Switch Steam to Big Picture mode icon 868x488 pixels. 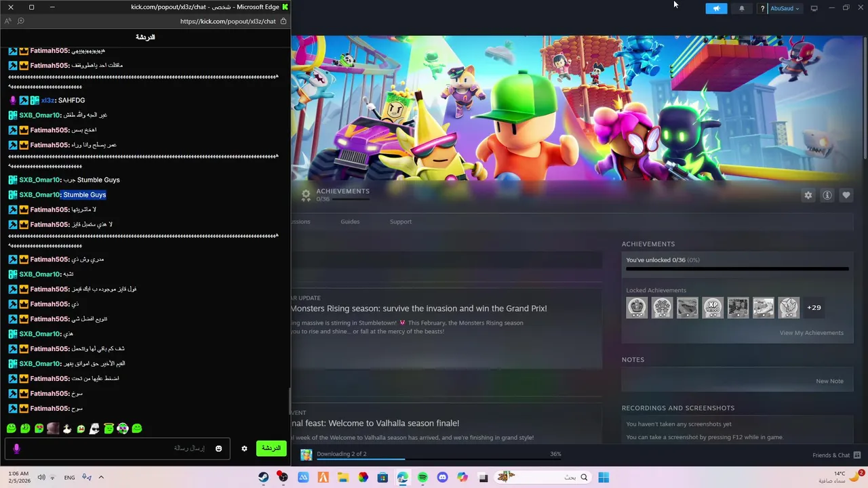coord(814,8)
